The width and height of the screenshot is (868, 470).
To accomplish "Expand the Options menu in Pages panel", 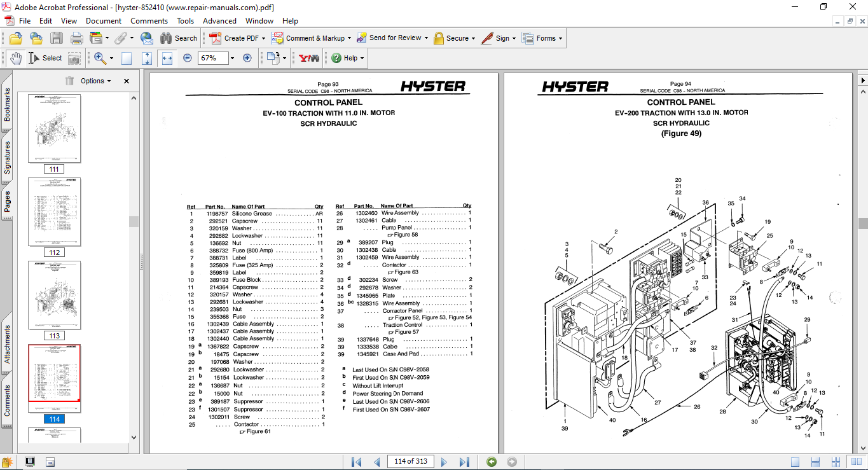I will click(x=96, y=81).
